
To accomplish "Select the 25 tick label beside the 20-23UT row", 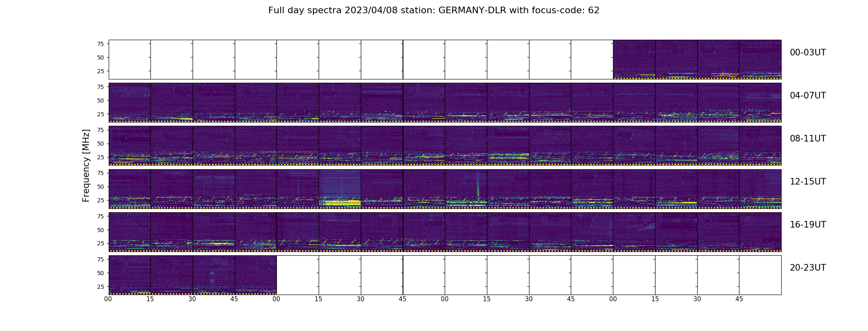I will (x=100, y=287).
